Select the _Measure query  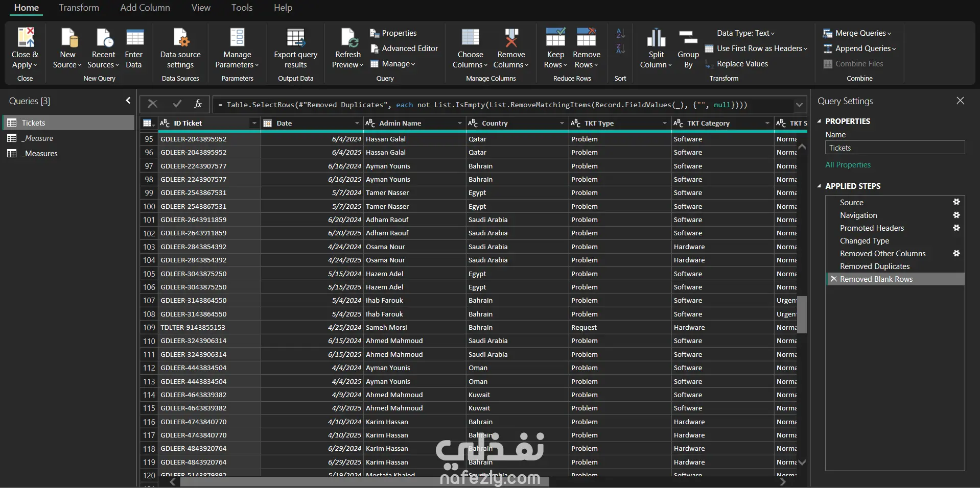[69, 138]
